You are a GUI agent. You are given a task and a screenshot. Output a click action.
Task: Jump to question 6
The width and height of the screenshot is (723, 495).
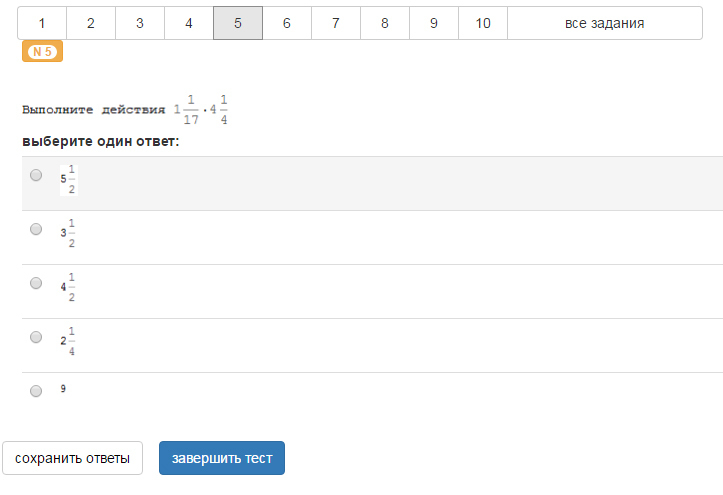point(287,23)
